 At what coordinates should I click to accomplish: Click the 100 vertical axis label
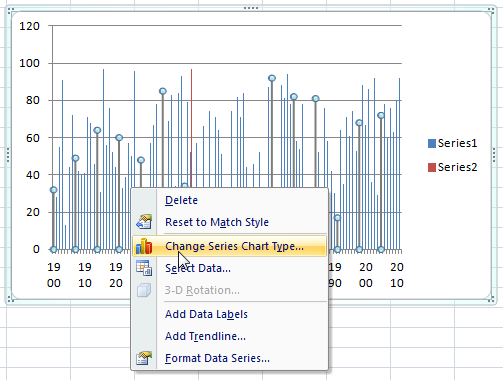click(x=29, y=63)
